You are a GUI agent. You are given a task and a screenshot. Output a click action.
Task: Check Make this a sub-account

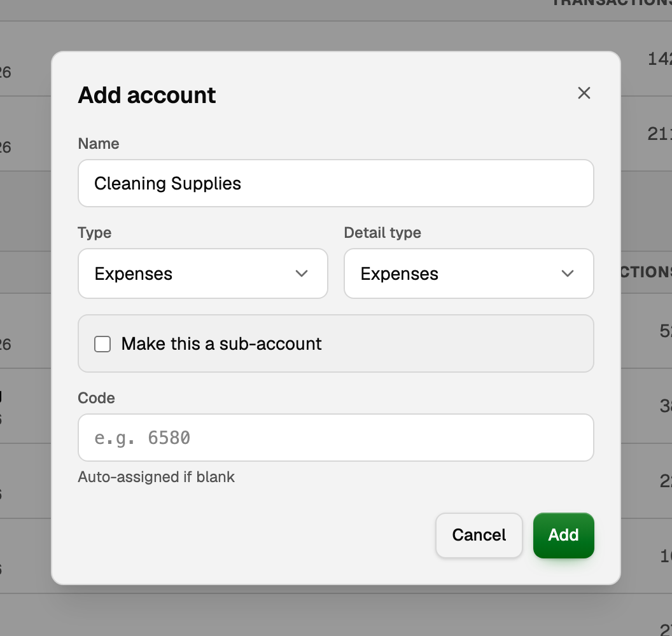tap(102, 344)
